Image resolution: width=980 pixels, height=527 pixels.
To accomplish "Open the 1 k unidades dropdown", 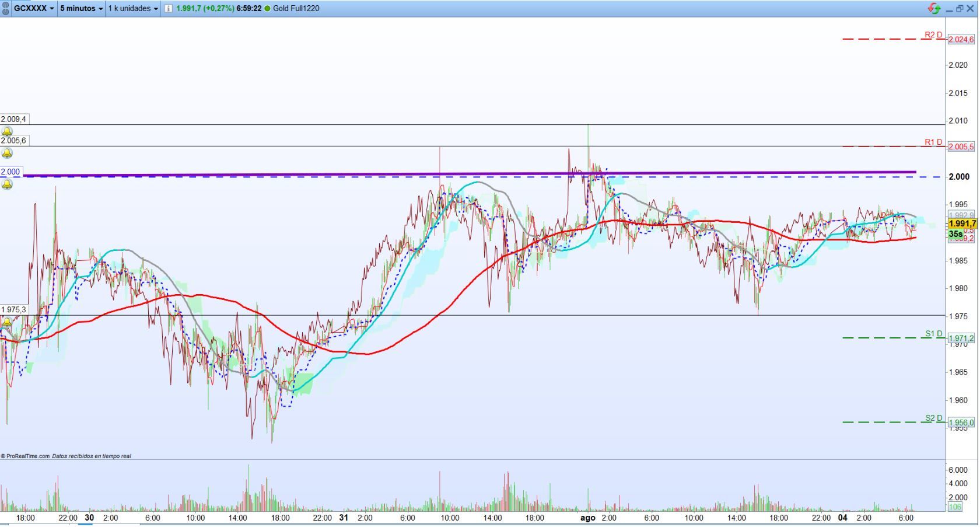I will [133, 8].
